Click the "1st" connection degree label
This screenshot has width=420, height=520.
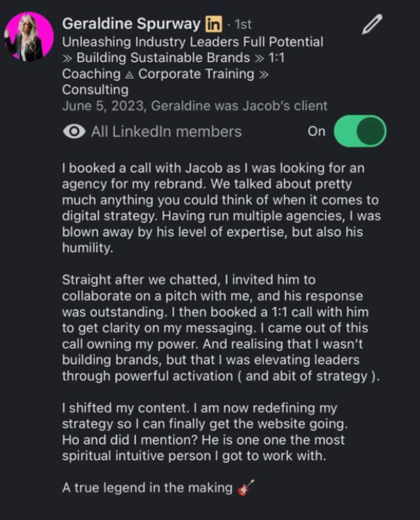[x=243, y=24]
